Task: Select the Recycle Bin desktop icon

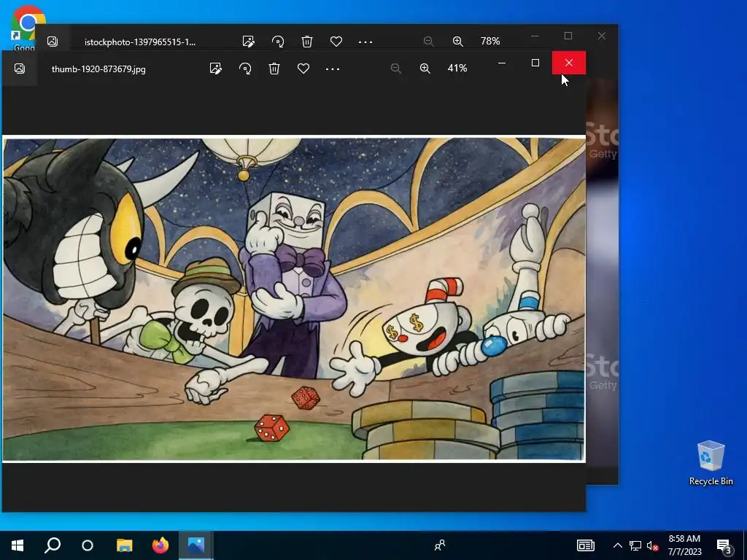Action: click(x=711, y=462)
